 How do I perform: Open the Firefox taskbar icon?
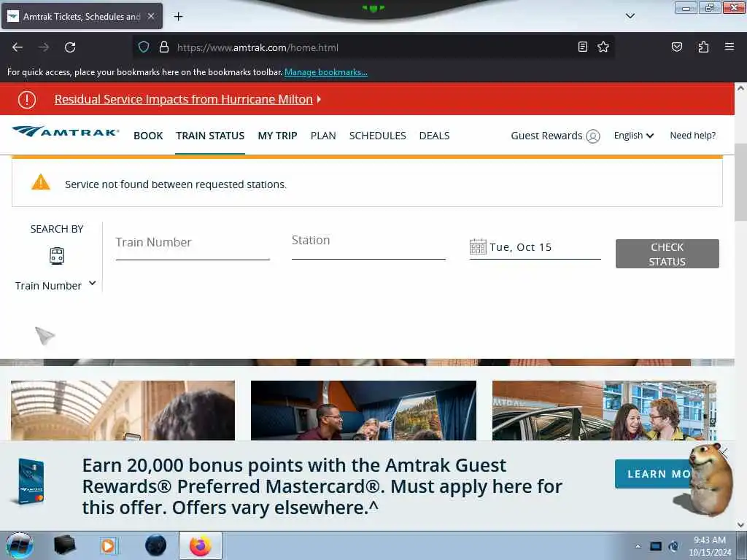click(200, 545)
